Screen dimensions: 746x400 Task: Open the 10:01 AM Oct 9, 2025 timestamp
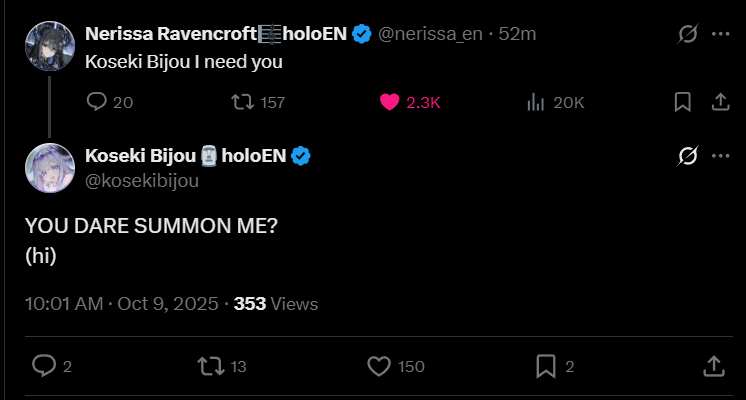(x=123, y=303)
